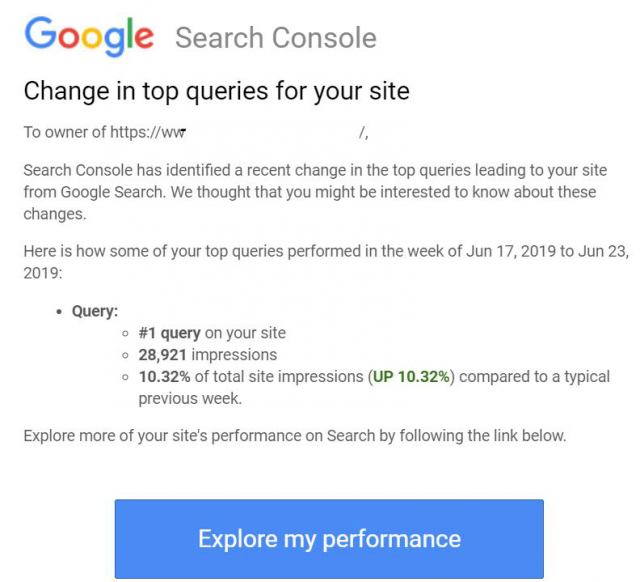Click the 'previous week' text in the bullet
Viewport: 640px width, 582px height.
pos(189,398)
